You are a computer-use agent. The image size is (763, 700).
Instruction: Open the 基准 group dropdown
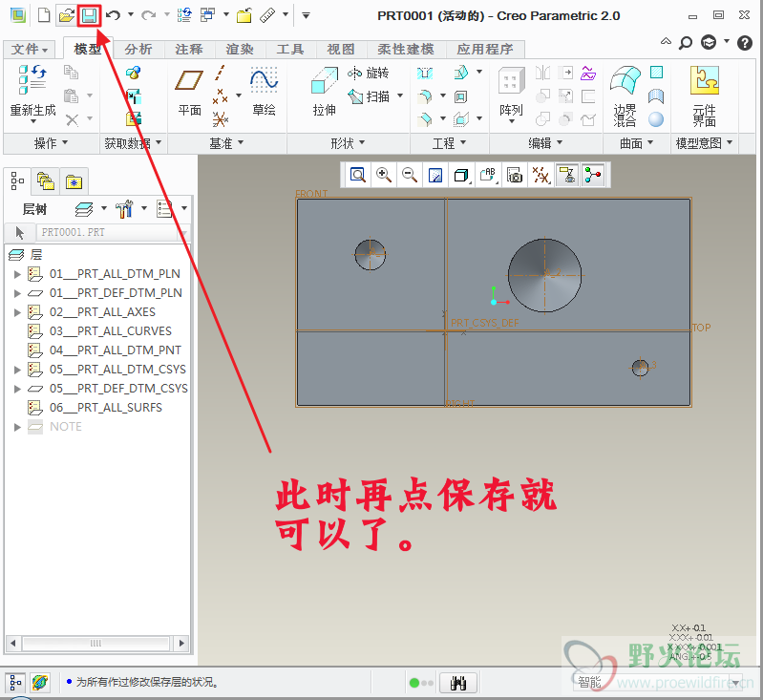226,143
